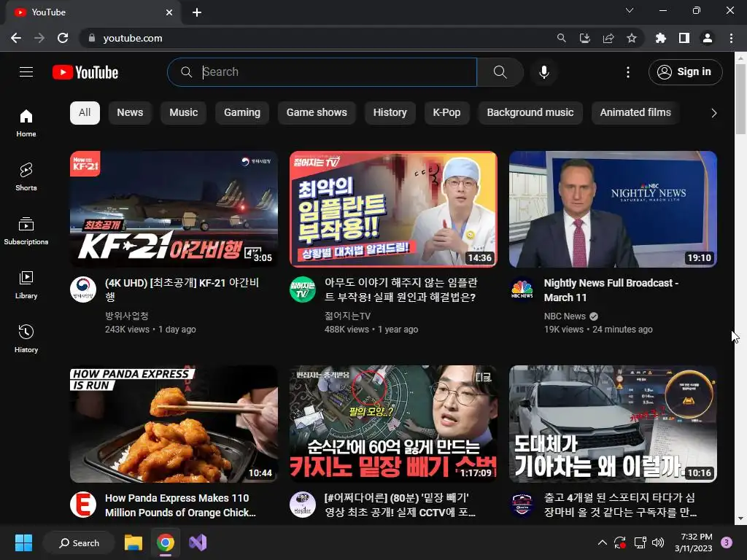This screenshot has height=560, width=747.
Task: Open the volume control in the system tray
Action: [658, 542]
